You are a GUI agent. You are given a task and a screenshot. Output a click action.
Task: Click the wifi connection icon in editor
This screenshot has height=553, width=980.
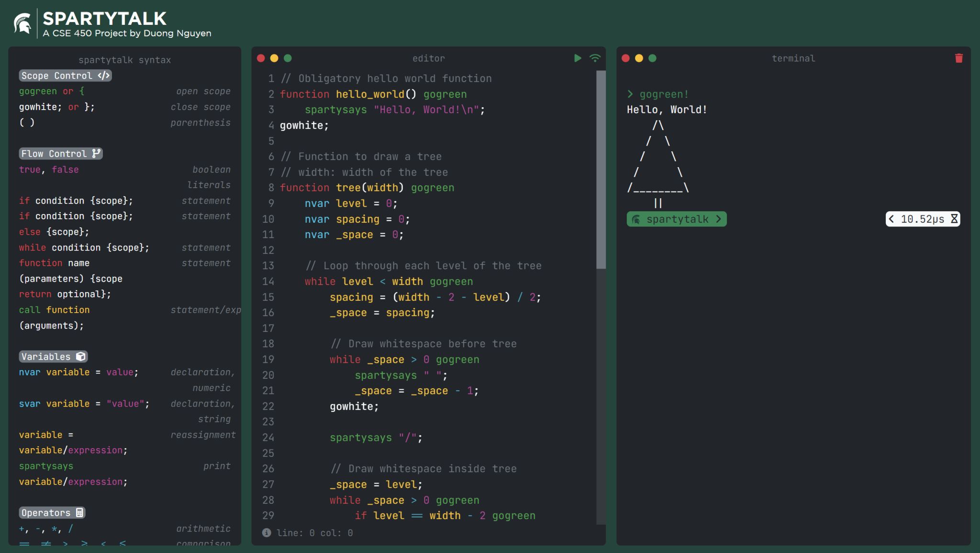pos(595,58)
